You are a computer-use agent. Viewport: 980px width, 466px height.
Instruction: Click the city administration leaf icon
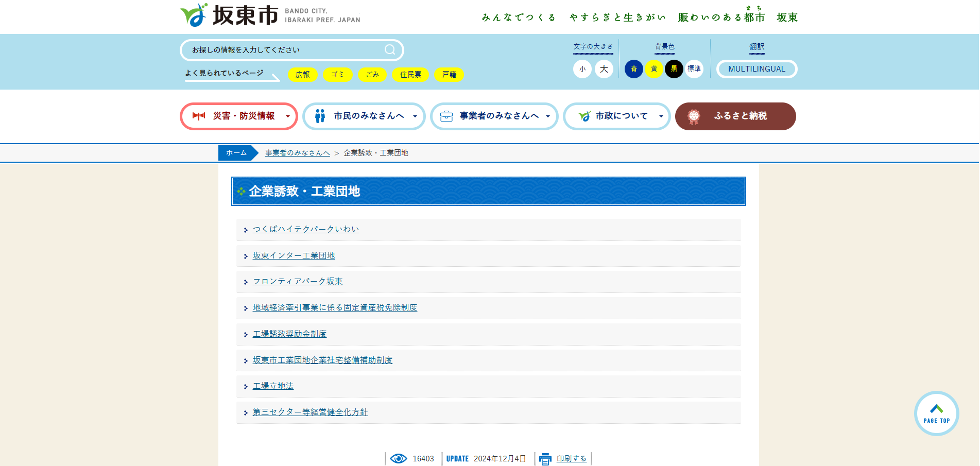click(584, 116)
